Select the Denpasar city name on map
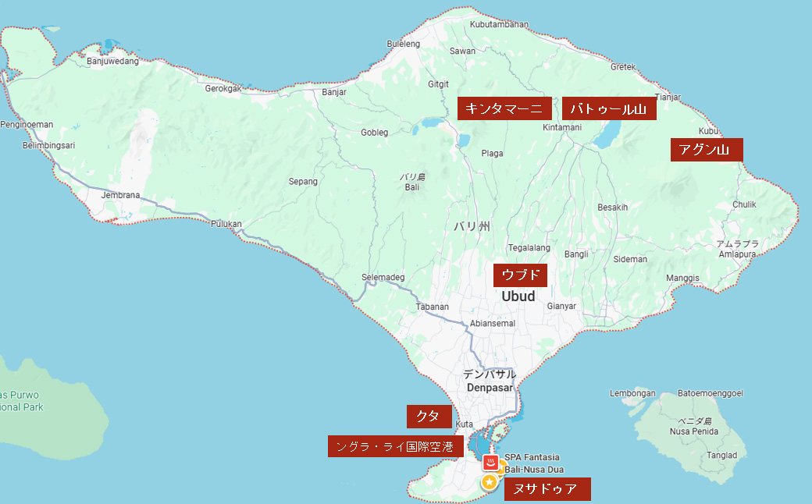The height and width of the screenshot is (504, 812). click(x=489, y=388)
